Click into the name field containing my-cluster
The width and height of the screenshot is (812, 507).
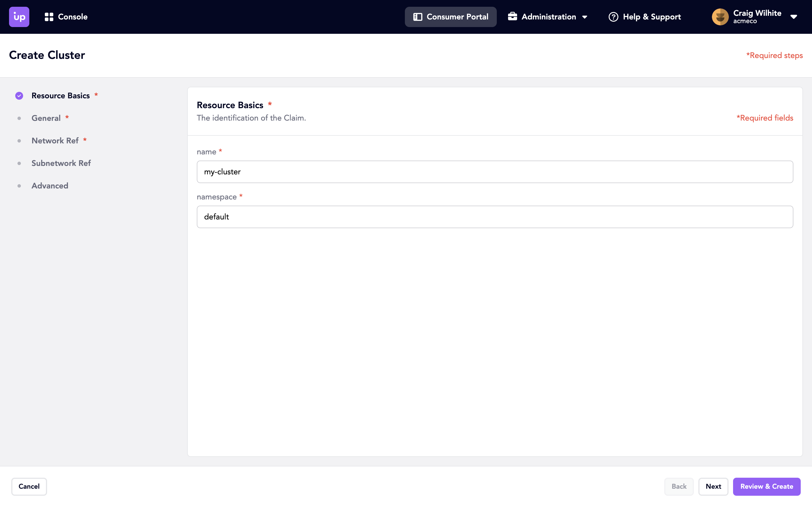pos(495,172)
